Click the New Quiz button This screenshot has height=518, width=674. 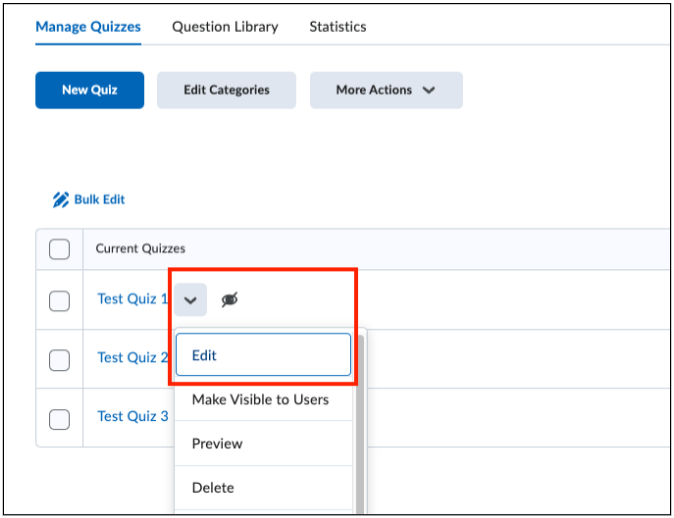(89, 90)
